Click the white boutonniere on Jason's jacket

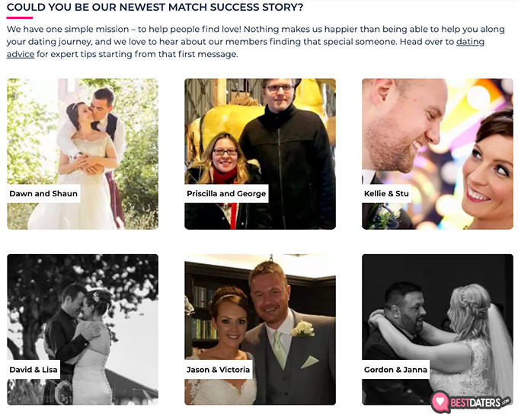coord(302,329)
